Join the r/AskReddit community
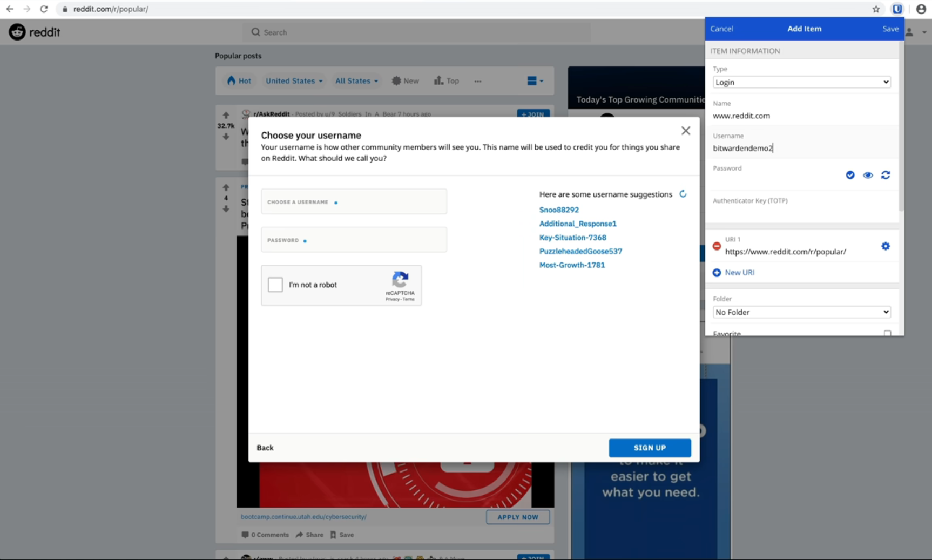The image size is (932, 560). [x=533, y=114]
